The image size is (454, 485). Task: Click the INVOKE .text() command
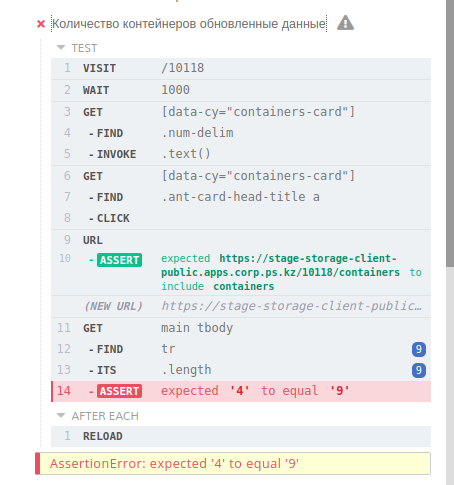click(241, 154)
